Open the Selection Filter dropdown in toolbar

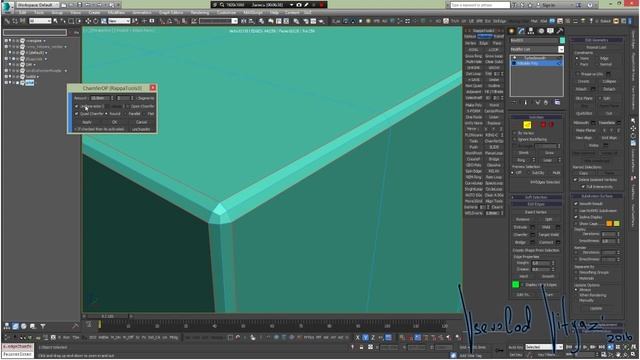click(40, 20)
